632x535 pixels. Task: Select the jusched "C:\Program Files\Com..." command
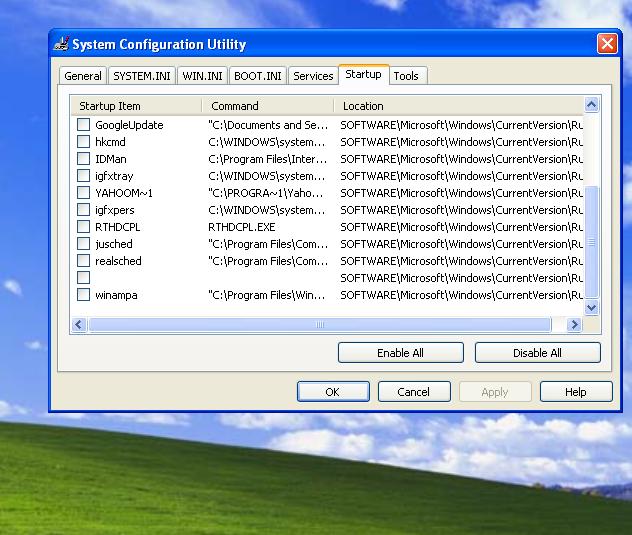(x=268, y=244)
